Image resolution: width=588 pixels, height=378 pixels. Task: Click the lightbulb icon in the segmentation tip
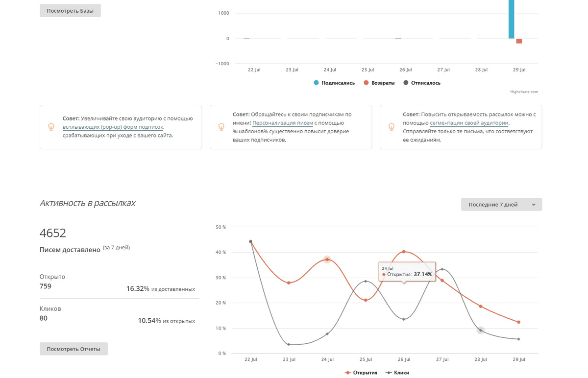pyautogui.click(x=391, y=127)
